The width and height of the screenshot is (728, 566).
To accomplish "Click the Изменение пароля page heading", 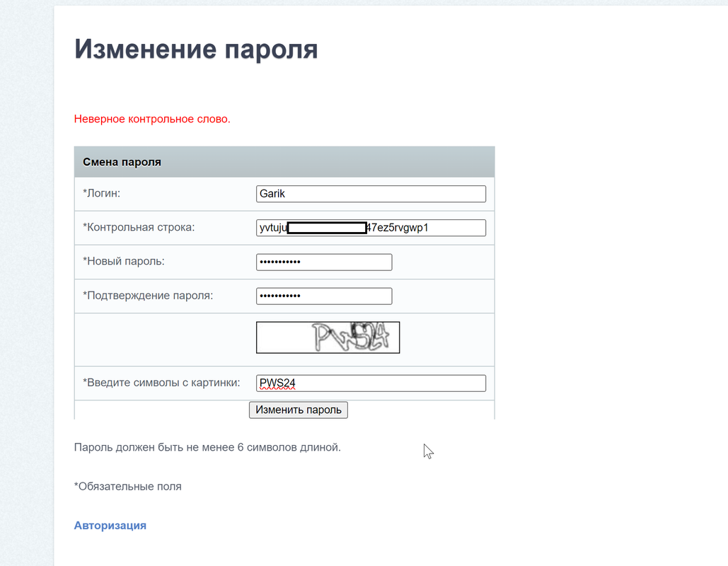I will point(196,50).
